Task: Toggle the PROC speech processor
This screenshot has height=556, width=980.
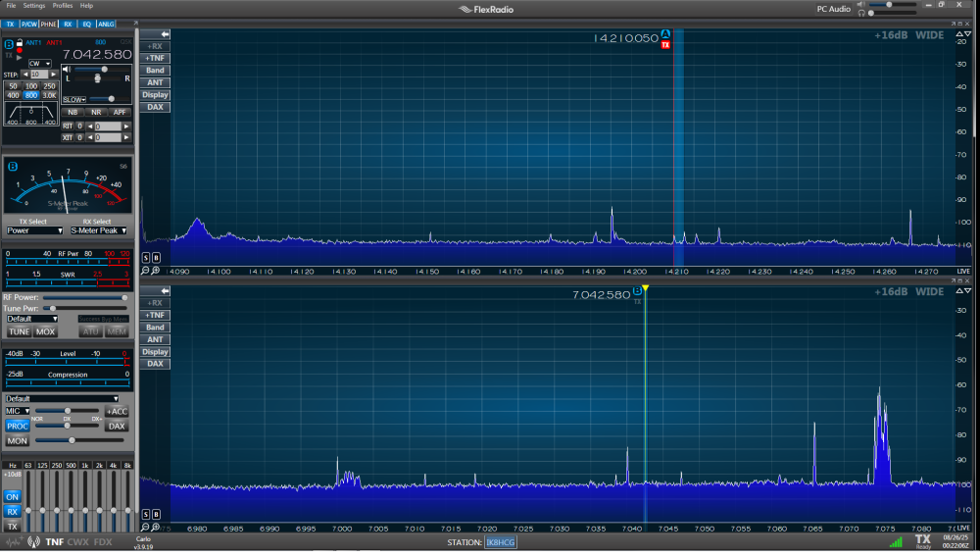Action: pyautogui.click(x=18, y=426)
